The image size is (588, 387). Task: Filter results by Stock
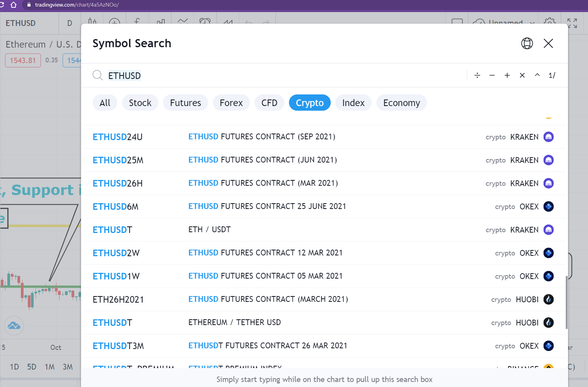(x=140, y=103)
